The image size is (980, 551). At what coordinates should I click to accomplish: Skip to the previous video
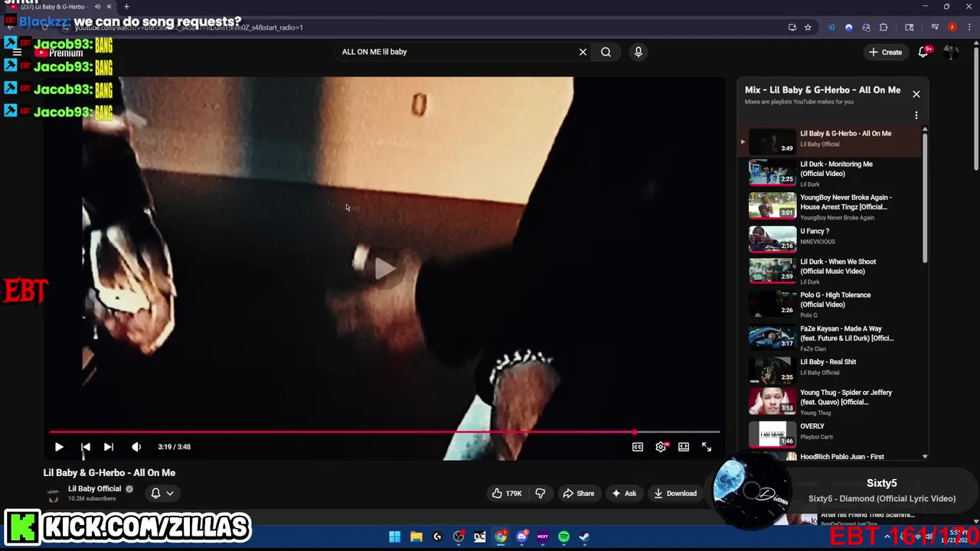coord(86,447)
